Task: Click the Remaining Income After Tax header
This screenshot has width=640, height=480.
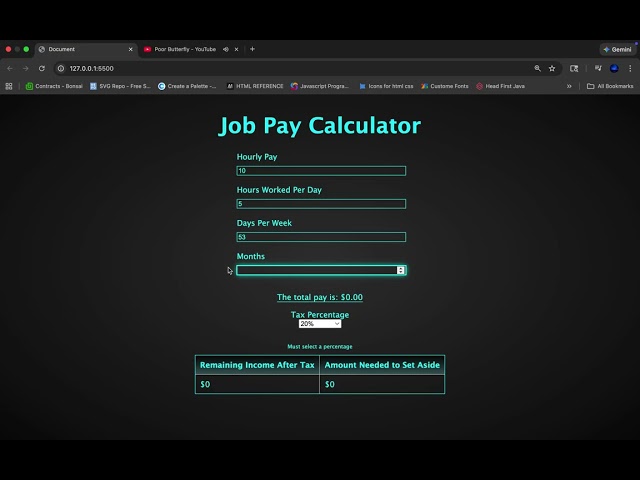Action: (x=257, y=365)
